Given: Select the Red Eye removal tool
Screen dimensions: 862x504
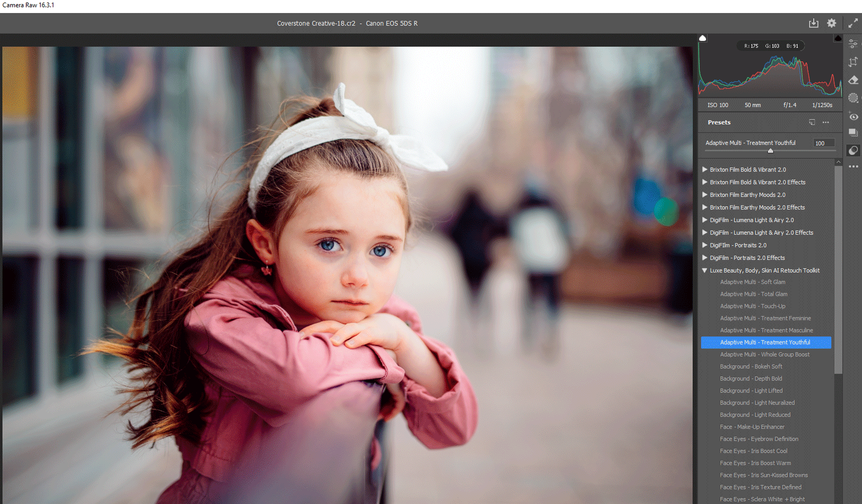Looking at the screenshot, I should (x=853, y=116).
